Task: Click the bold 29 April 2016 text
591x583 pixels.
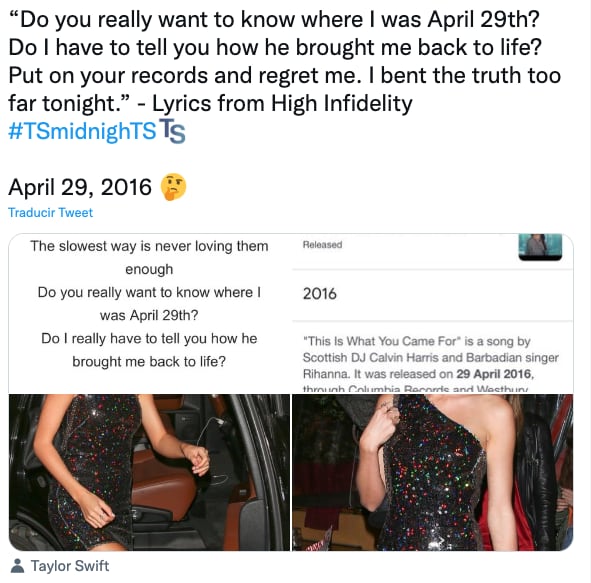Action: coord(494,374)
